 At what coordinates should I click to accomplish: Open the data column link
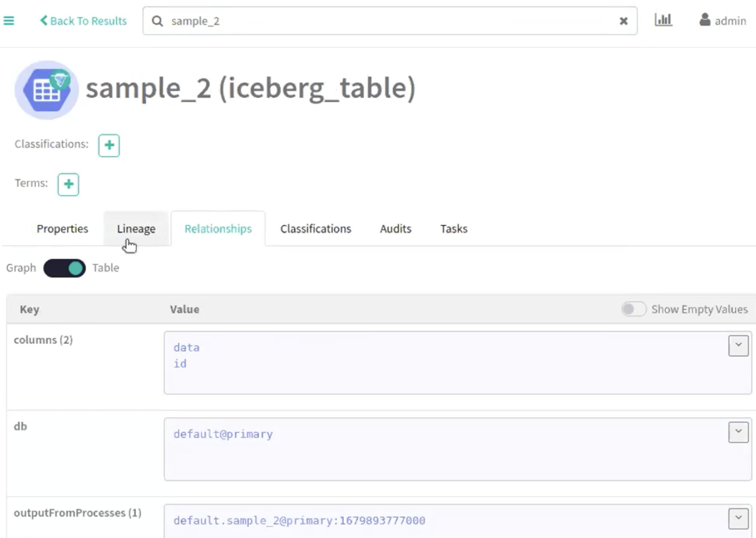pyautogui.click(x=186, y=348)
